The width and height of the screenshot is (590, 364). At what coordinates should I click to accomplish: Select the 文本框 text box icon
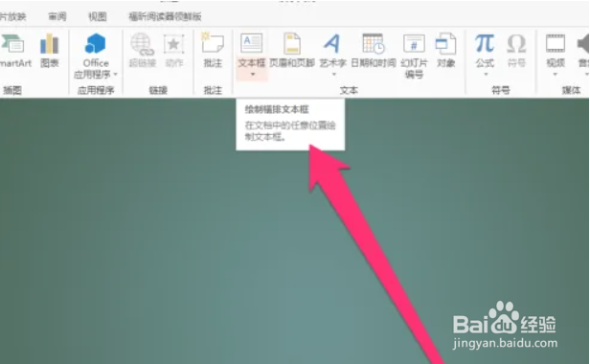tap(252, 43)
